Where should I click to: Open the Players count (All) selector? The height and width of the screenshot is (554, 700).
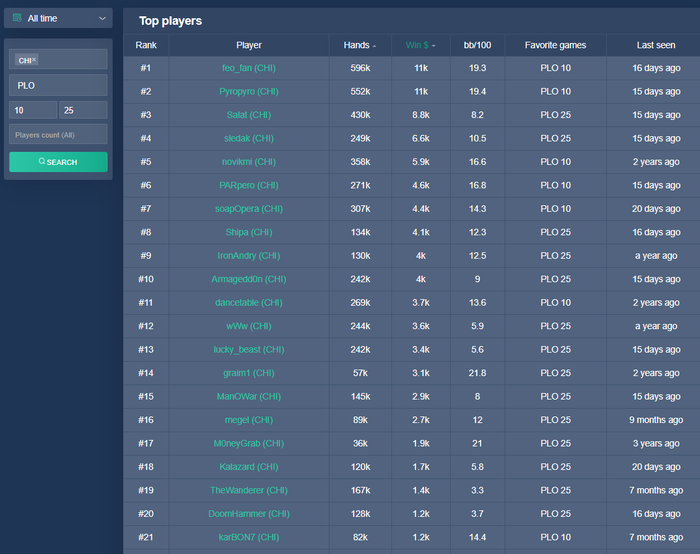pos(58,134)
